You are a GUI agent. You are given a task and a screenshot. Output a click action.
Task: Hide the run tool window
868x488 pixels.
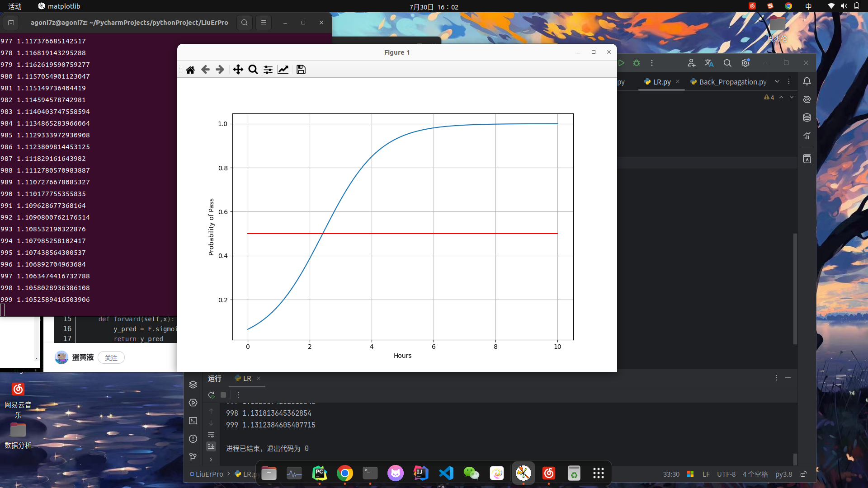(x=788, y=378)
